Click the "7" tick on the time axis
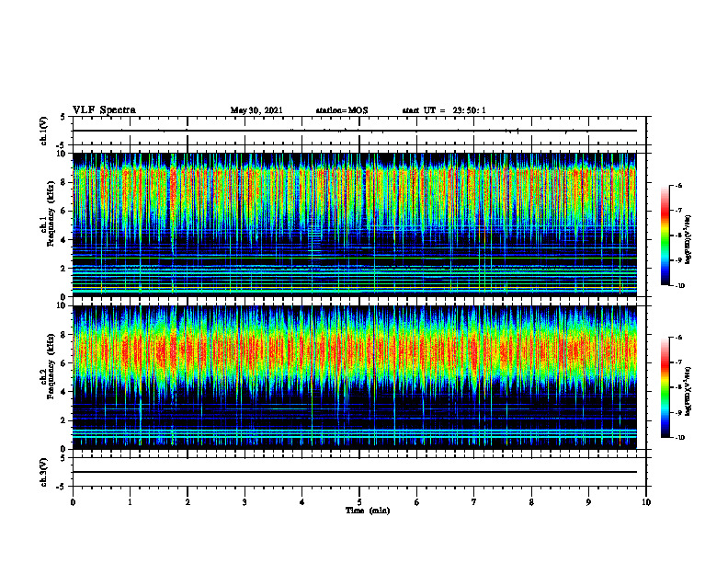 point(474,502)
